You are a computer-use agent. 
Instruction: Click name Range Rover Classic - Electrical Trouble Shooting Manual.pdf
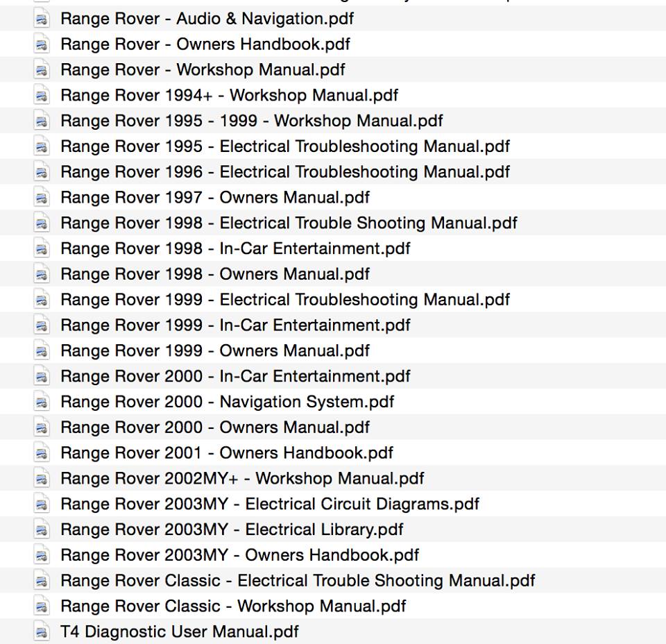pyautogui.click(x=298, y=581)
